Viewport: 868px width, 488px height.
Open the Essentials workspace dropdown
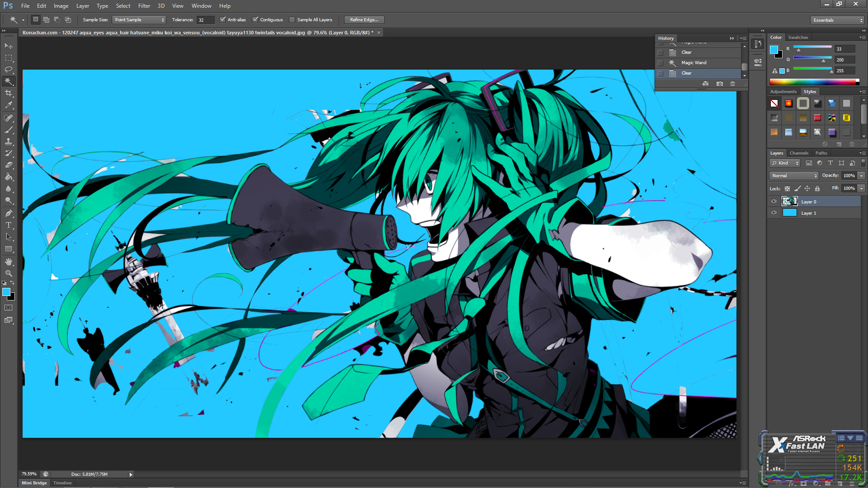837,20
